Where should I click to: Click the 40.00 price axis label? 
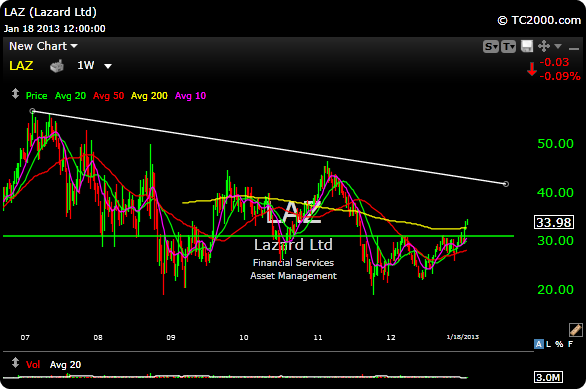(555, 193)
